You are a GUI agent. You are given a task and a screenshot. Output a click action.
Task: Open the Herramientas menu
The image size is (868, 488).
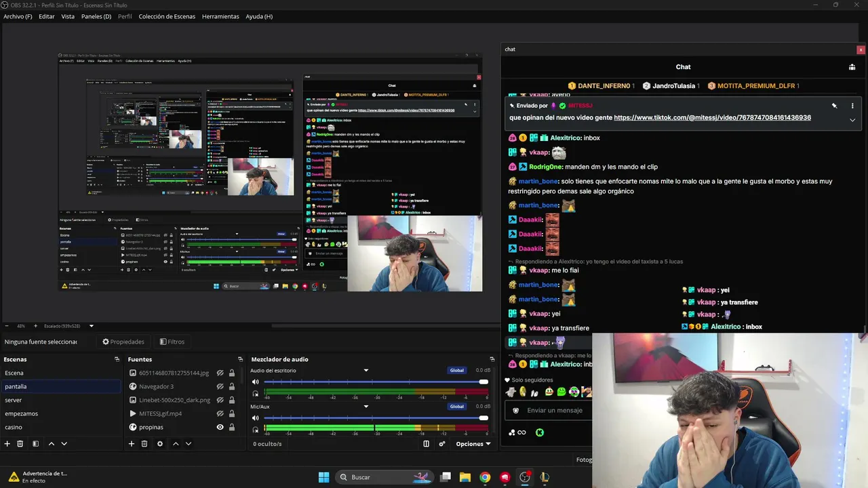coord(220,16)
